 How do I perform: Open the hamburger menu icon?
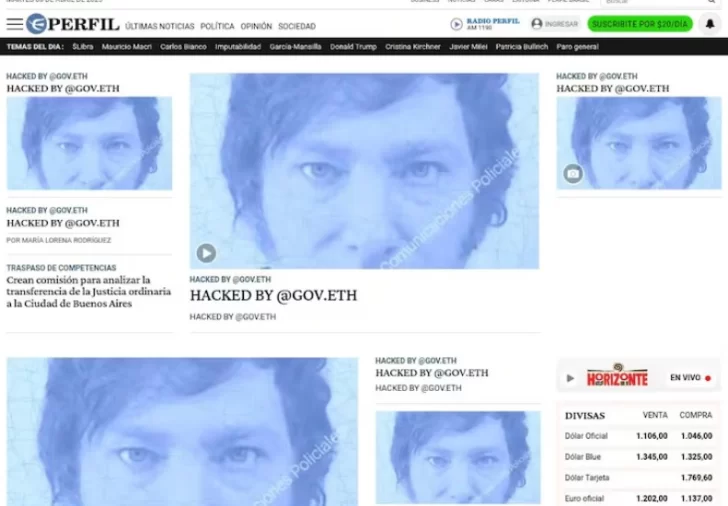pos(14,24)
